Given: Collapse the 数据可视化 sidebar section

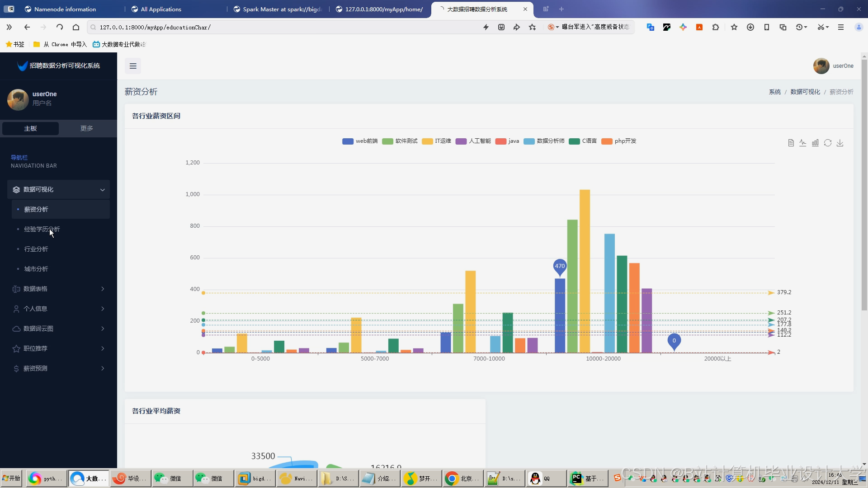Looking at the screenshot, I should (x=58, y=189).
